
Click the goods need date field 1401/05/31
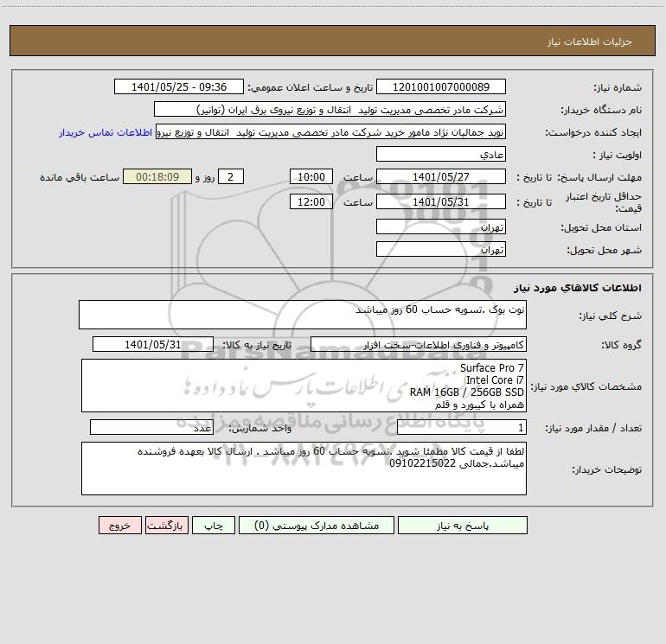(153, 344)
